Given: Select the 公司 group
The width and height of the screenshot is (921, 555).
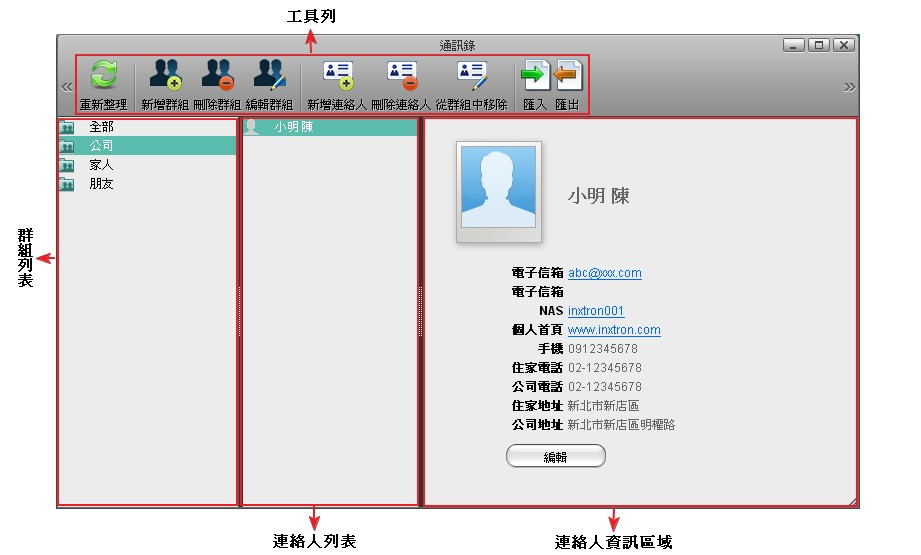Looking at the screenshot, I should coord(101,146).
